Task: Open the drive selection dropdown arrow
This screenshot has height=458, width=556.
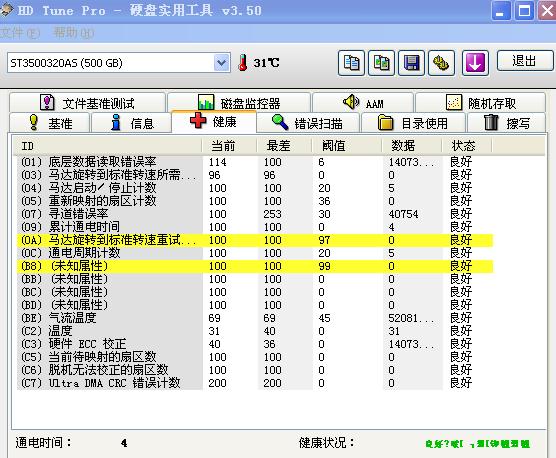Action: pyautogui.click(x=222, y=63)
